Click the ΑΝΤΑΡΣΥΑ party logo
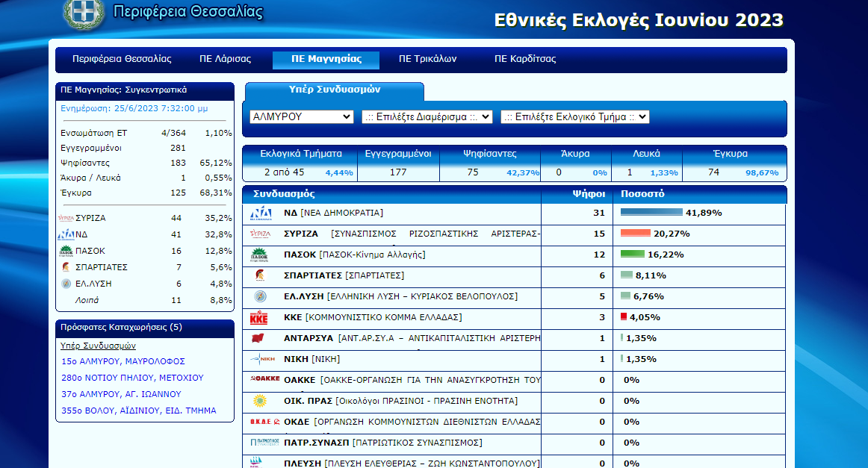 tap(258, 339)
